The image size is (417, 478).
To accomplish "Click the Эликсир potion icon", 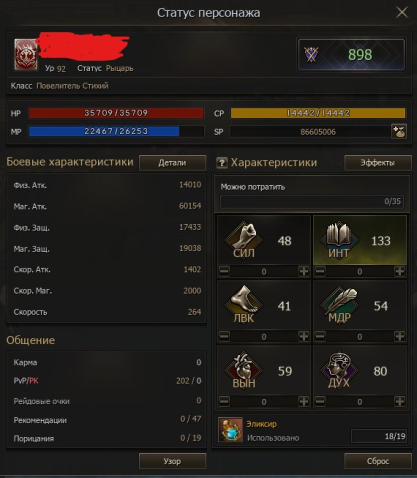I will click(230, 430).
